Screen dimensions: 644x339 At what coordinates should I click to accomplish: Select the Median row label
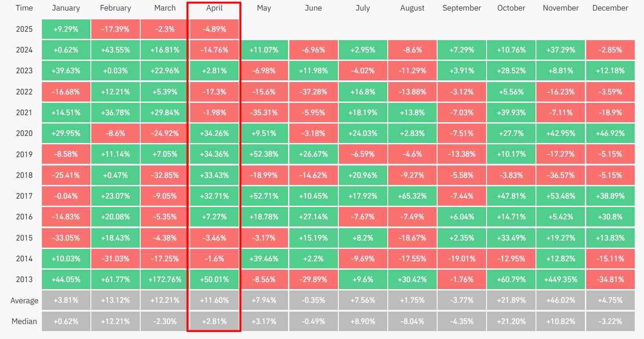coord(24,321)
